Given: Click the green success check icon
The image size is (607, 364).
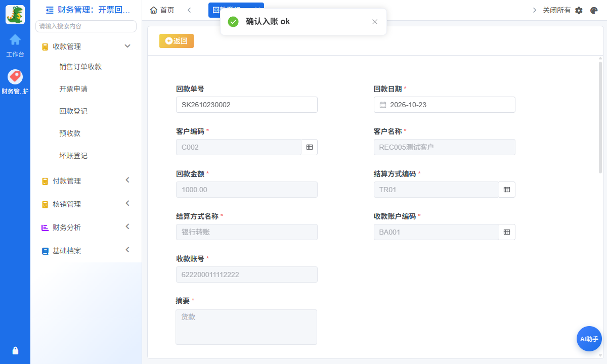Looking at the screenshot, I should point(233,22).
